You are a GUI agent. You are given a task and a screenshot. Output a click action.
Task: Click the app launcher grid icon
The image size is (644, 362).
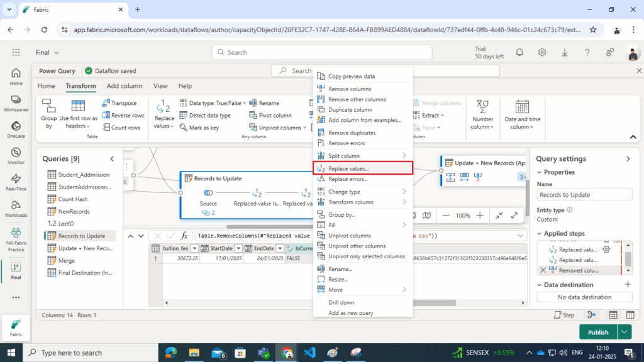tap(16, 52)
